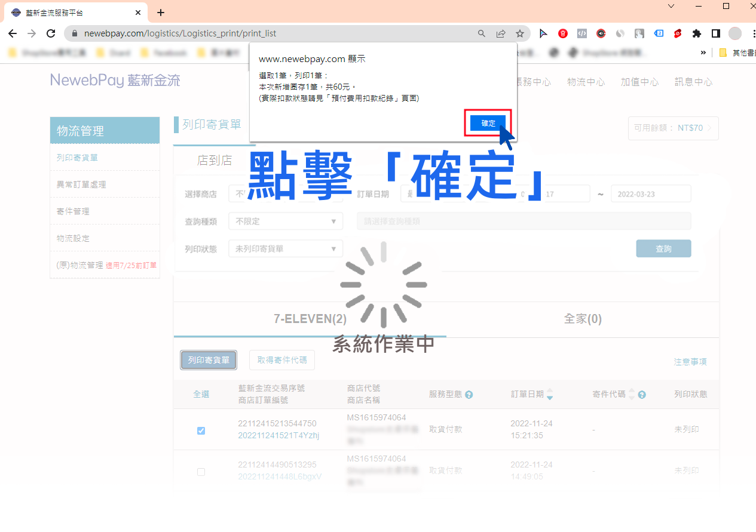Viewport: 756px width, 532px height.
Task: Click the red blocker extension icon
Action: point(678,33)
